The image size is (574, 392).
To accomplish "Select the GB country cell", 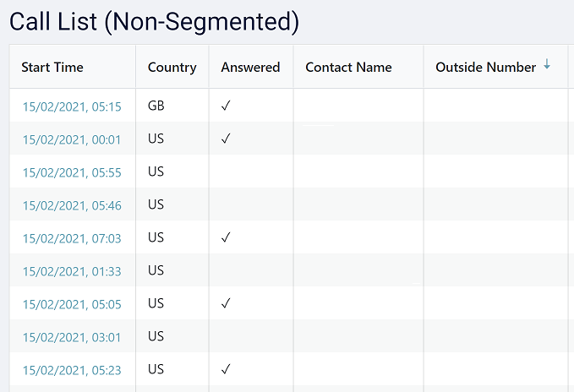I will coord(156,106).
